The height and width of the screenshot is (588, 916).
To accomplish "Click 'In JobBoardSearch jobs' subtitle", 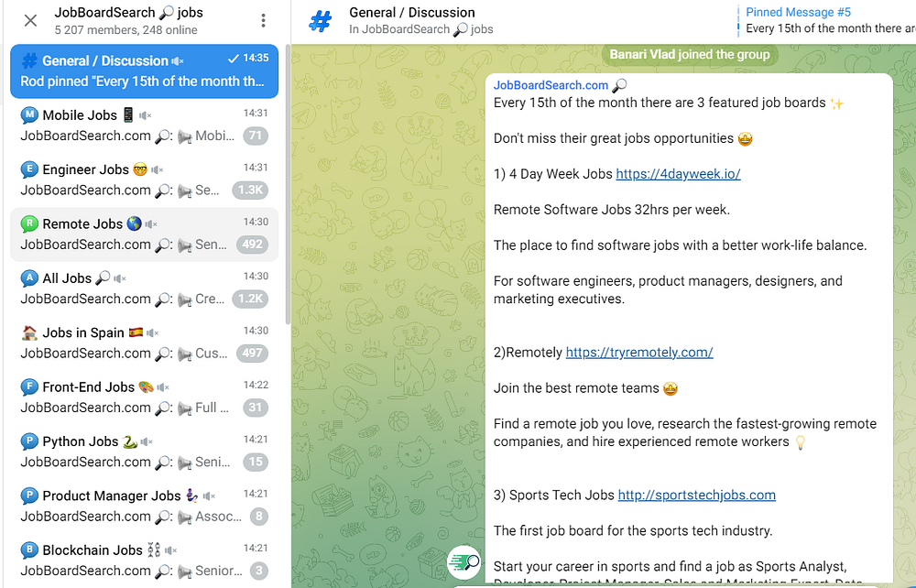I will 420,29.
